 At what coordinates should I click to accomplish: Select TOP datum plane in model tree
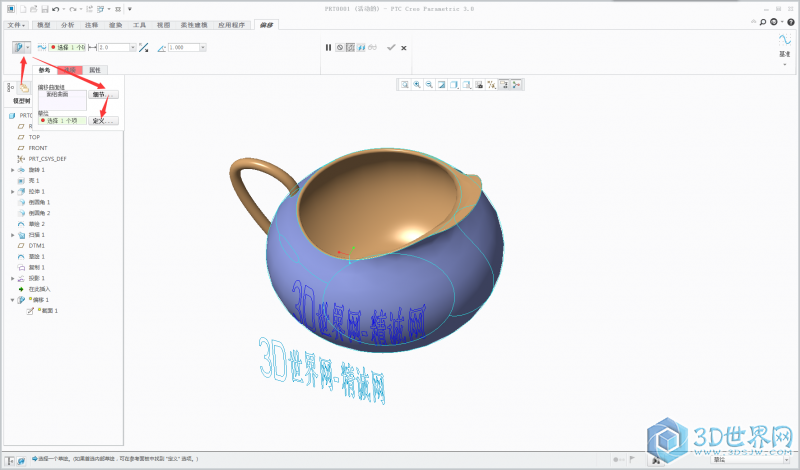tap(34, 137)
